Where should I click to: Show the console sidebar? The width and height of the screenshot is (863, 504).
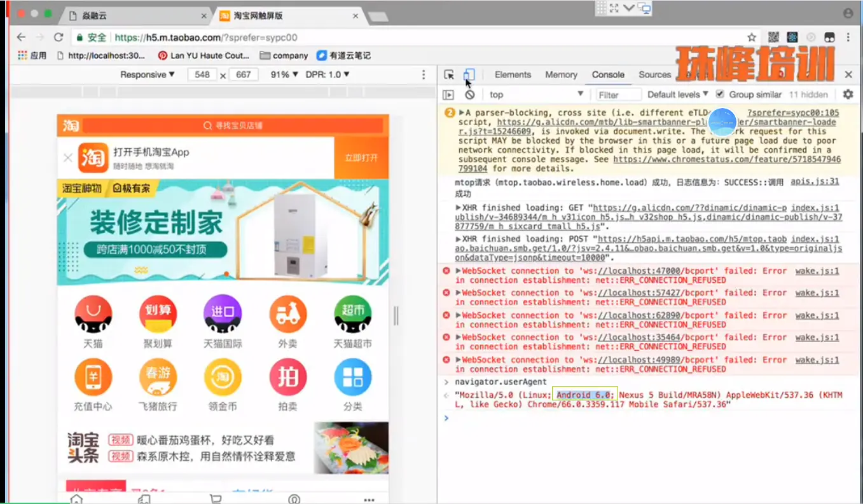coord(448,95)
